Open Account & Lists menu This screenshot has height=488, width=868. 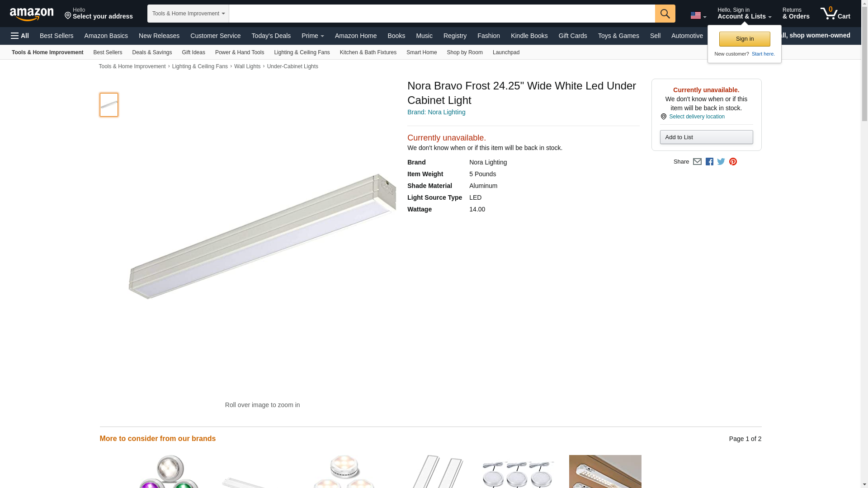tap(744, 13)
